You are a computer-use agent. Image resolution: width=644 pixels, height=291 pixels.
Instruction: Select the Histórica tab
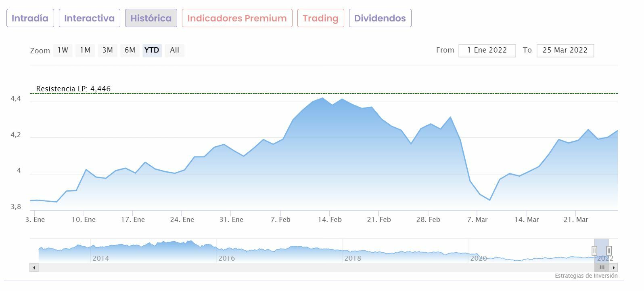point(151,18)
